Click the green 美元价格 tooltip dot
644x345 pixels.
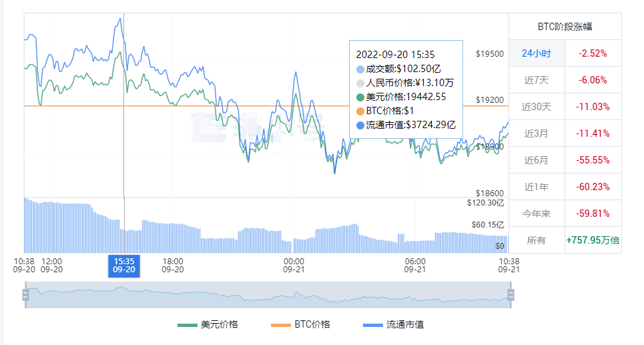pyautogui.click(x=360, y=97)
